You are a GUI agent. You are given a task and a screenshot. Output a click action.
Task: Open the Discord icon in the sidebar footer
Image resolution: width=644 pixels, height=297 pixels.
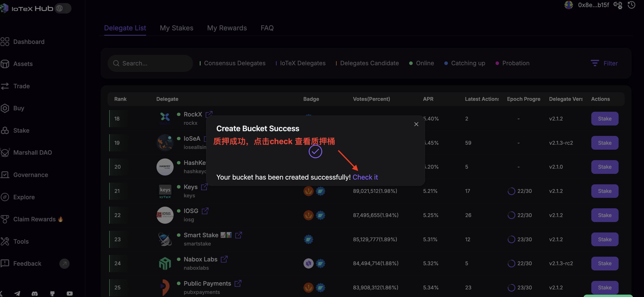[35, 293]
